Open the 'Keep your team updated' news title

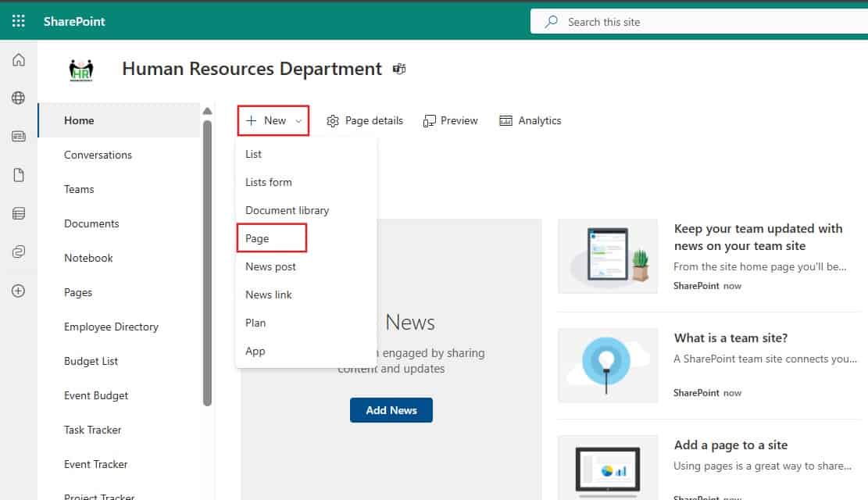click(758, 237)
